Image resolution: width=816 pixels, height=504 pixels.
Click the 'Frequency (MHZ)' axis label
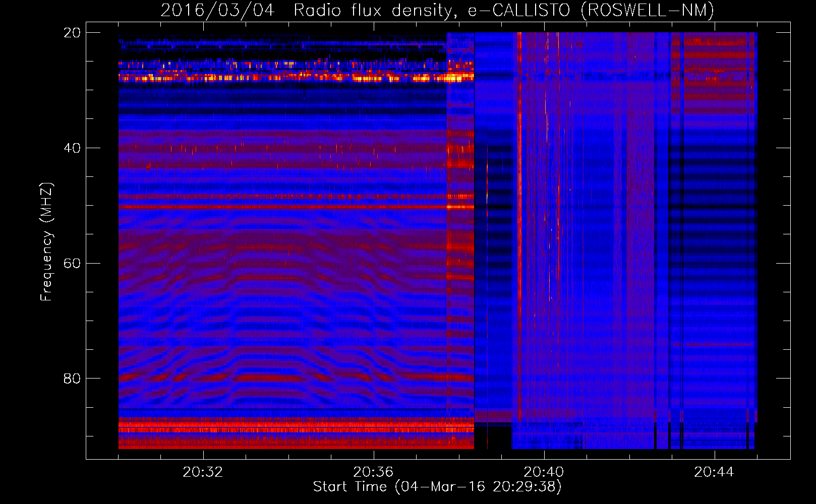46,241
